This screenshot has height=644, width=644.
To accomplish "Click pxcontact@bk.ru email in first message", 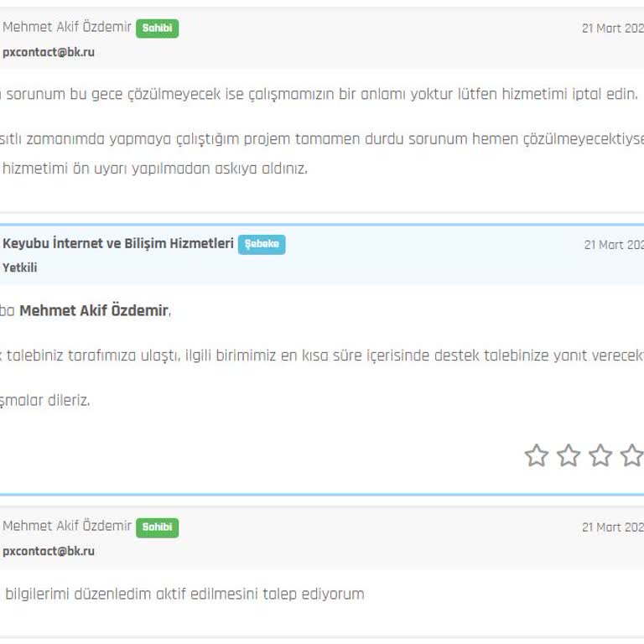I will [x=49, y=52].
